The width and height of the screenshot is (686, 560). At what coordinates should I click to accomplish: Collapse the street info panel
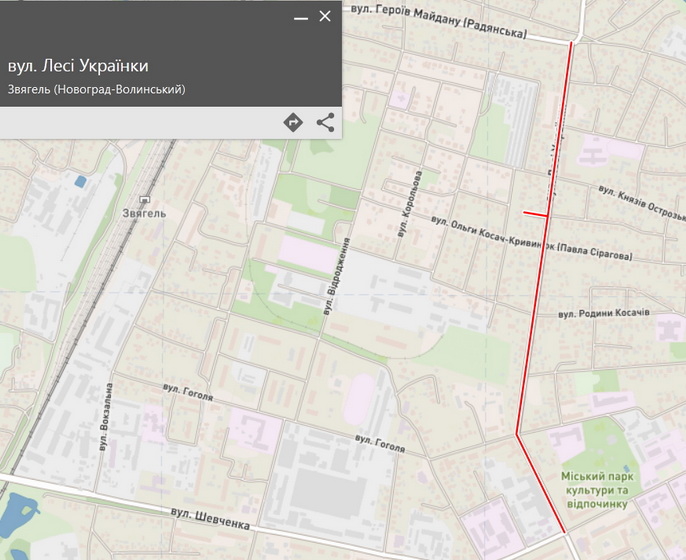pyautogui.click(x=300, y=18)
